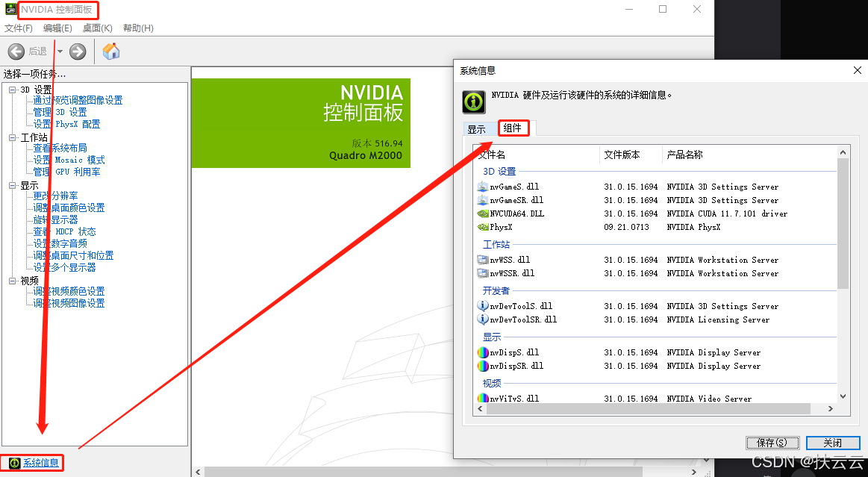Click the component list scroll-down arrow
Image resolution: width=868 pixels, height=477 pixels.
point(843,396)
